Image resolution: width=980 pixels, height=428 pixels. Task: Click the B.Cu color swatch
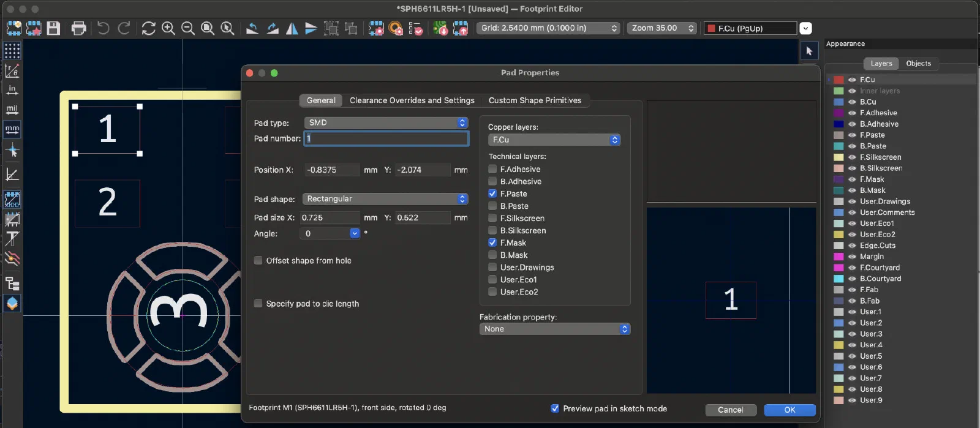click(839, 102)
